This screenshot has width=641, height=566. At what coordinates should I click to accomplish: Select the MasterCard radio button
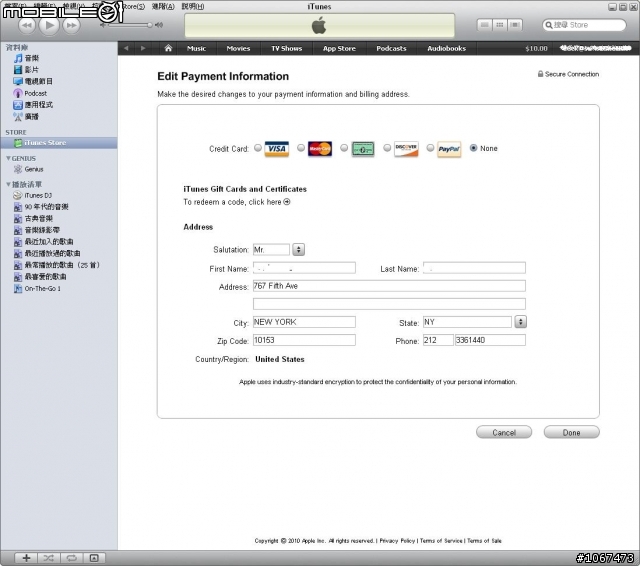[x=301, y=148]
